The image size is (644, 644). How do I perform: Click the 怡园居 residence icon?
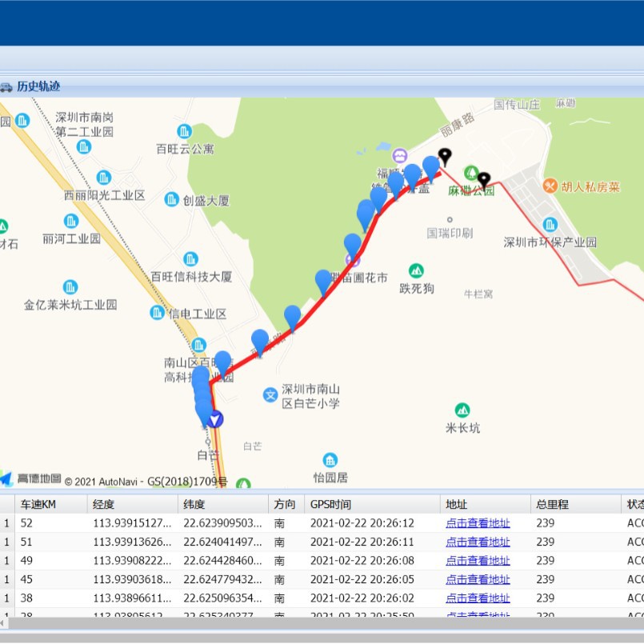330,461
